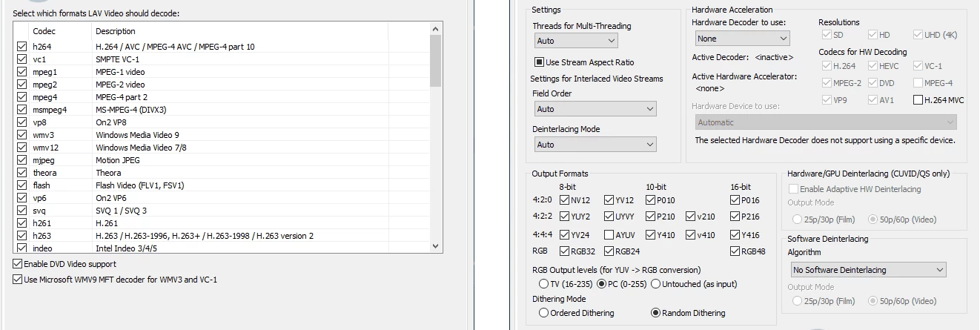Toggle the wmv3 codec checkbox
The height and width of the screenshot is (330, 980).
[x=21, y=135]
